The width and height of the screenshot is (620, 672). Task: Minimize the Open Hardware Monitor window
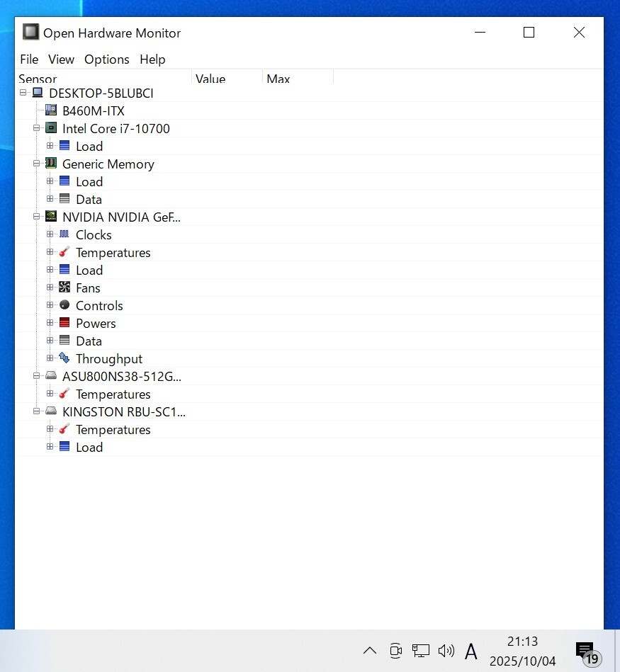click(480, 32)
